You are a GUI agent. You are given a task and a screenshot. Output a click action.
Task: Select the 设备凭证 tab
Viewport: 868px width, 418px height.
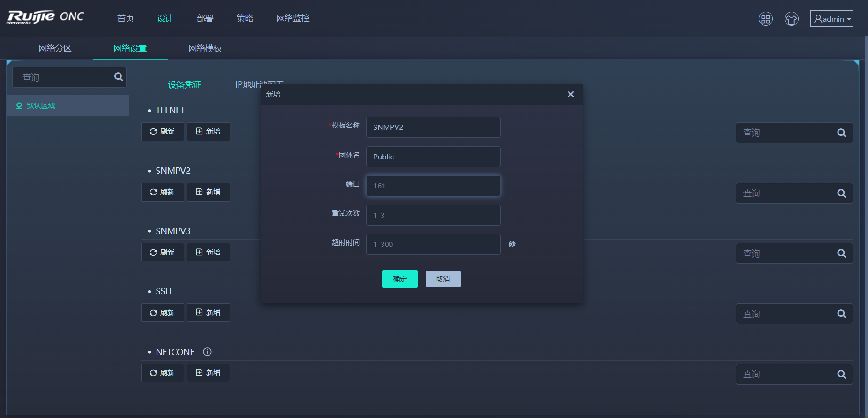(184, 85)
